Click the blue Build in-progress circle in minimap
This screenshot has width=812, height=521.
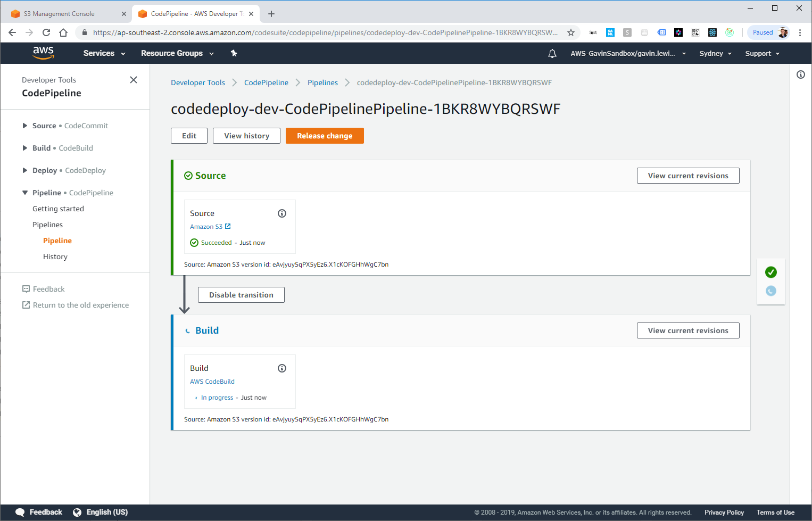tap(771, 291)
